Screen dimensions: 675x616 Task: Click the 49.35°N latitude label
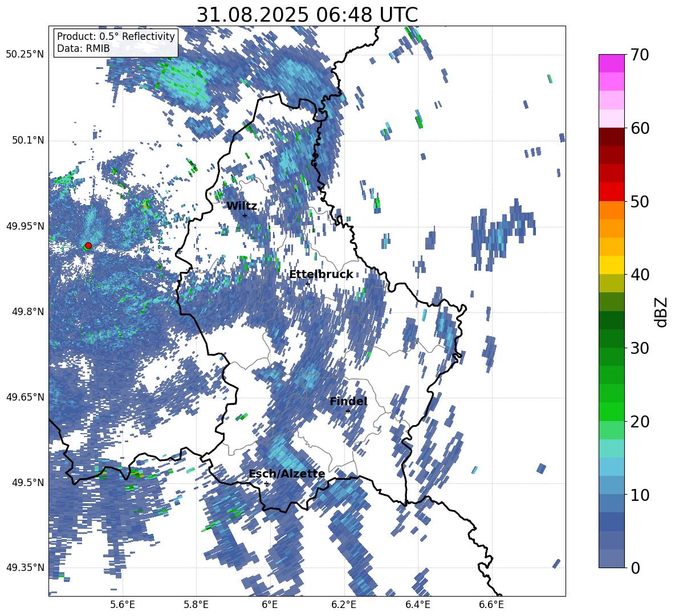(25, 568)
